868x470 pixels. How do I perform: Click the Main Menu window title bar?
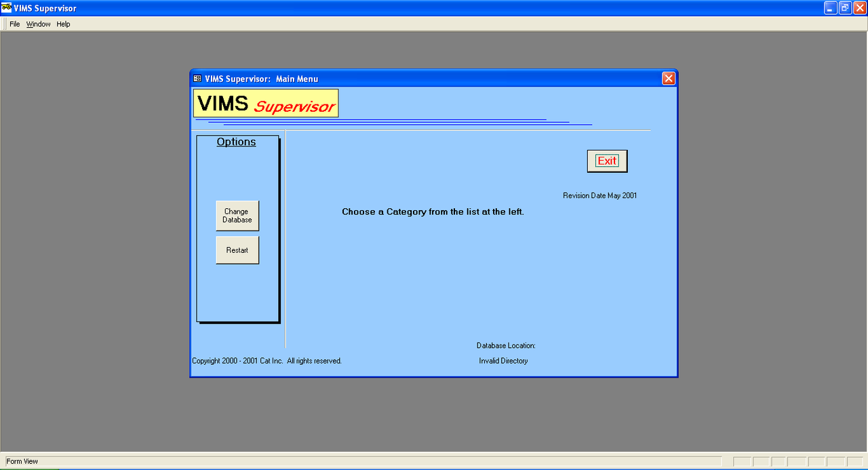click(434, 79)
